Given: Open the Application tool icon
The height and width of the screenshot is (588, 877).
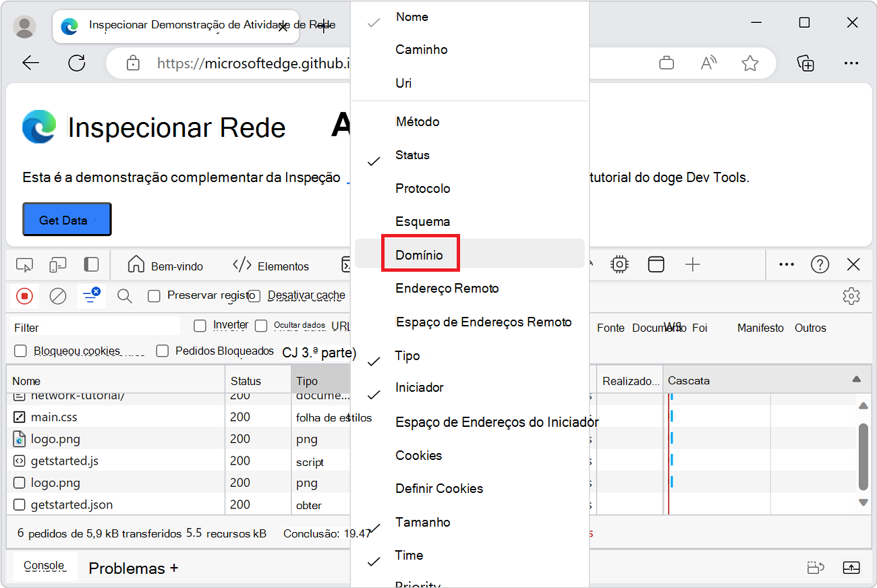Looking at the screenshot, I should click(x=656, y=265).
